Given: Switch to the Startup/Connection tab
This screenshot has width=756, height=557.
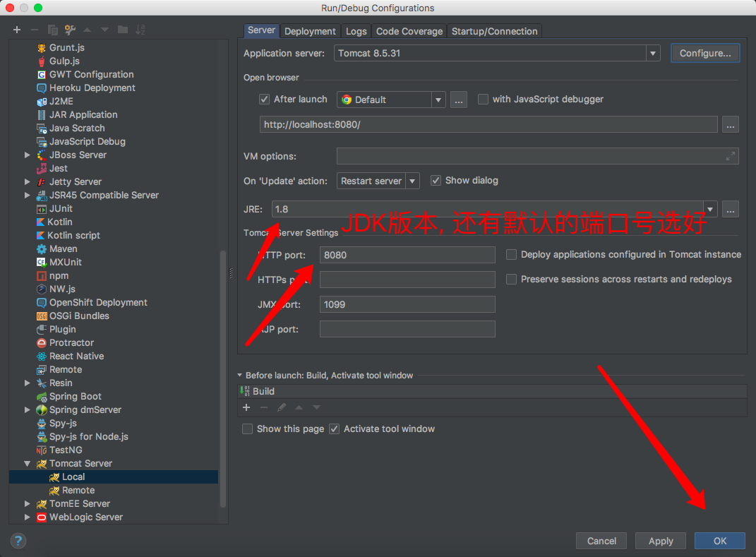Looking at the screenshot, I should 494,31.
